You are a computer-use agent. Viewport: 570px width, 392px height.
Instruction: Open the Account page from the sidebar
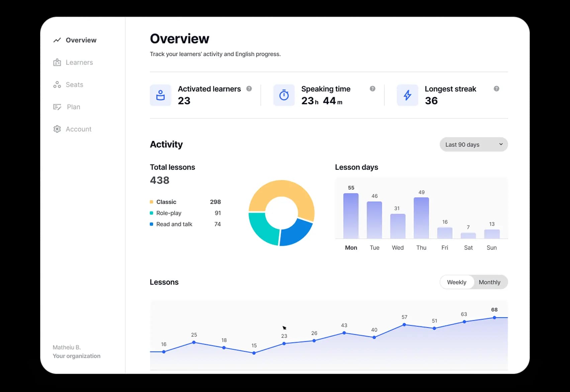click(78, 129)
